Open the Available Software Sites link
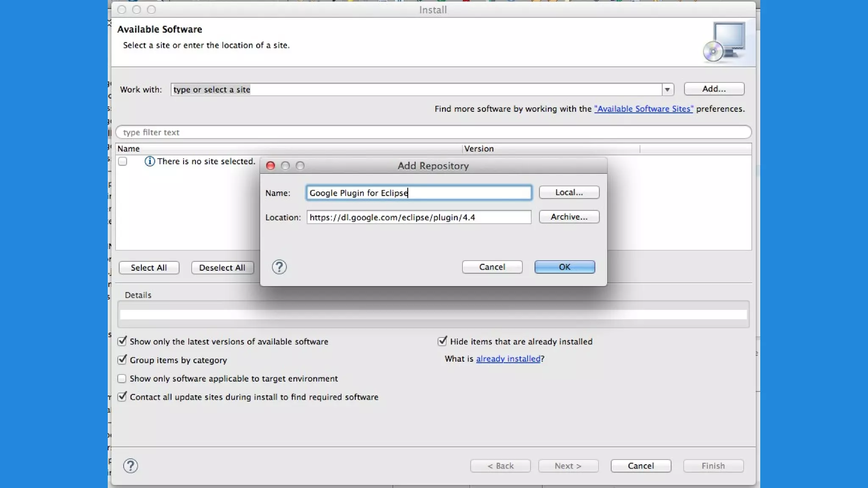Screen dimensions: 868x488 (x=643, y=109)
